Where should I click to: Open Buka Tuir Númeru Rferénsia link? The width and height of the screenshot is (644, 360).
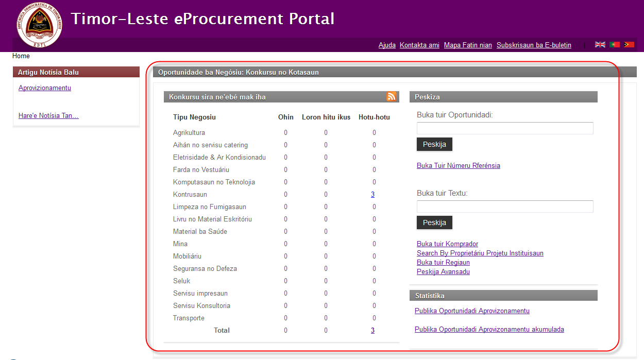458,166
